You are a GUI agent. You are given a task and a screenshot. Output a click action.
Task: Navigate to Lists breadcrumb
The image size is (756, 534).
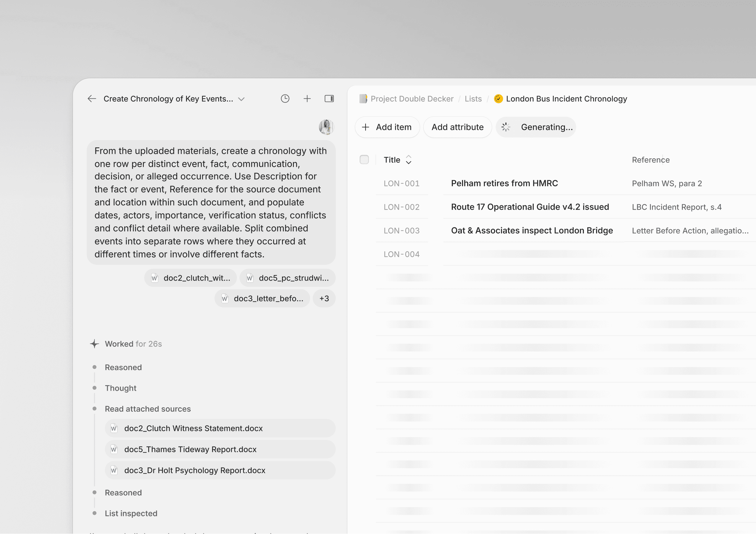tap(473, 99)
